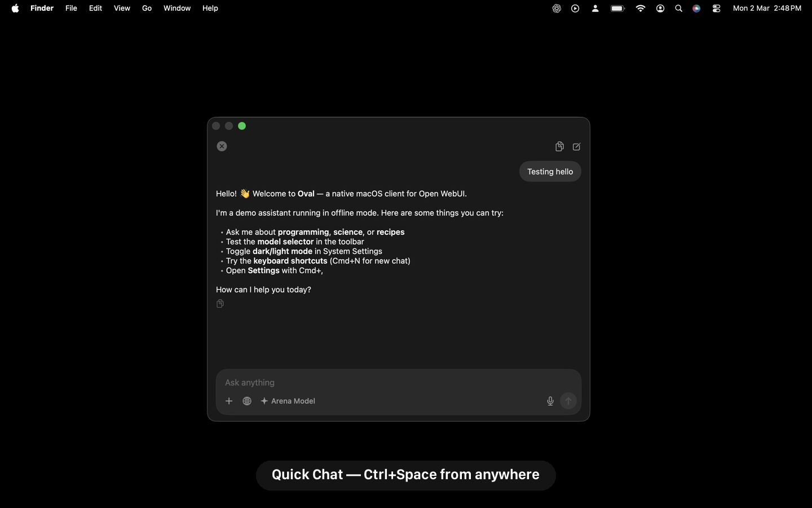The height and width of the screenshot is (508, 812).
Task: Attach a file with the plus icon
Action: coord(229,401)
